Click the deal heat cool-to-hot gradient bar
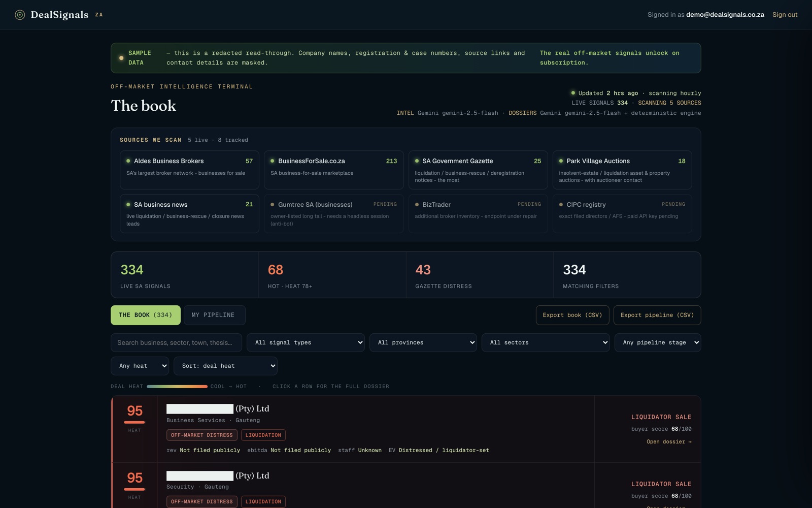 pos(177,387)
